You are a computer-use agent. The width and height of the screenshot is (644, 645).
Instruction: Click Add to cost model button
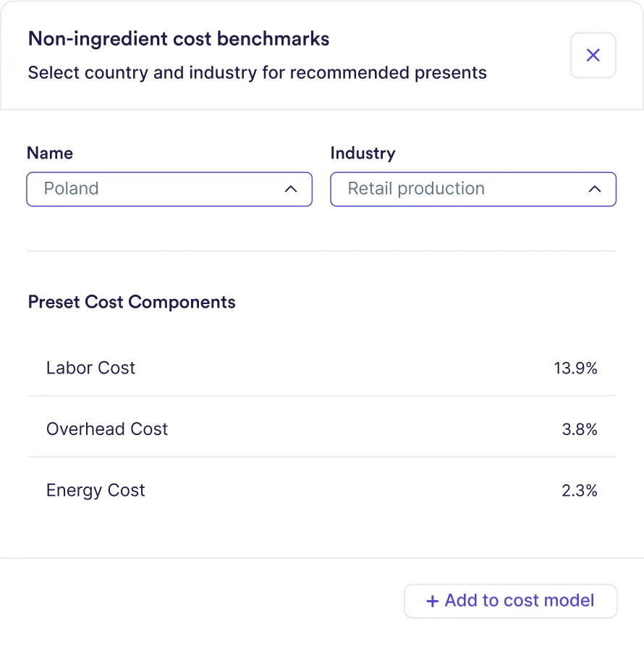510,601
